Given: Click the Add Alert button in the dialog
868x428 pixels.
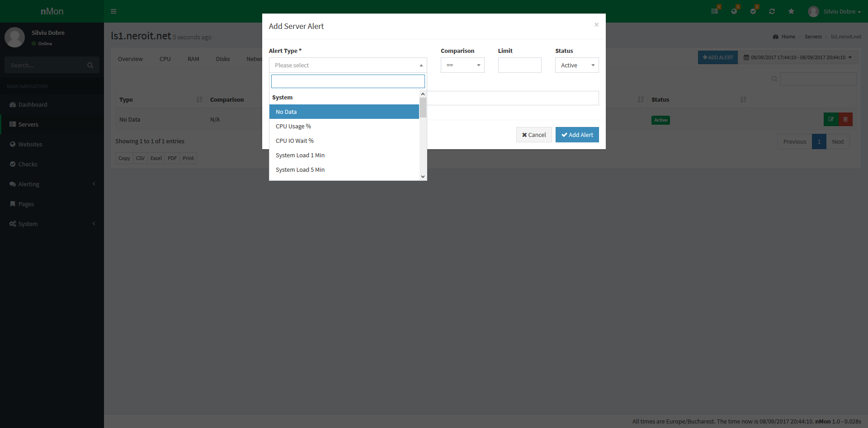Looking at the screenshot, I should click(577, 135).
